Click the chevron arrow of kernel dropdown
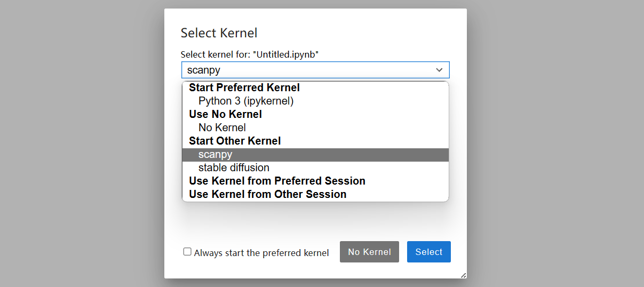Screen dimensions: 644x287 [439, 70]
